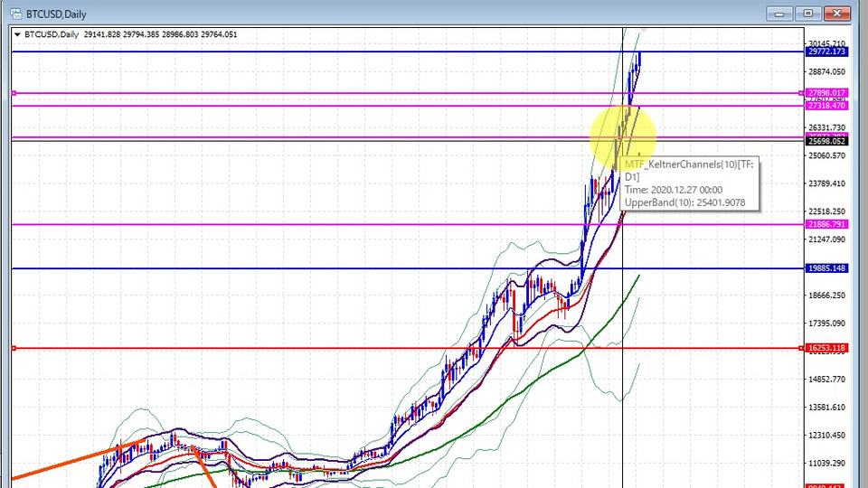This screenshot has height=488, width=868.
Task: Click the 12310.450 axis price
Action: (827, 435)
